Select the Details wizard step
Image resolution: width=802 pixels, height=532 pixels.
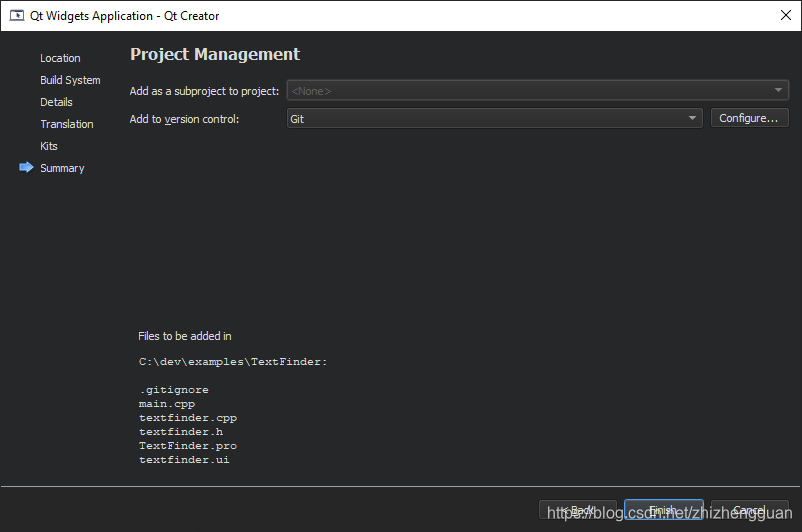(56, 102)
